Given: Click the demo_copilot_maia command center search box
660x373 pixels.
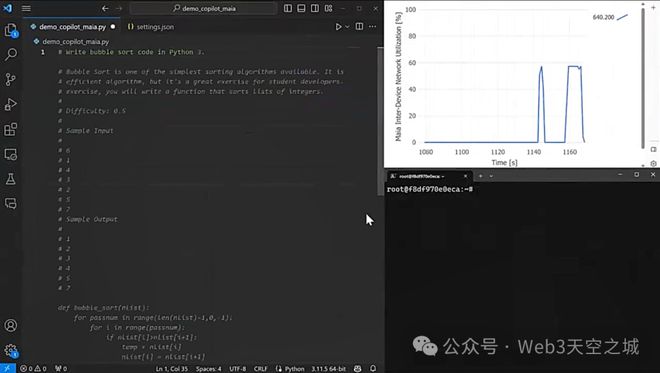Looking at the screenshot, I should pos(204,8).
